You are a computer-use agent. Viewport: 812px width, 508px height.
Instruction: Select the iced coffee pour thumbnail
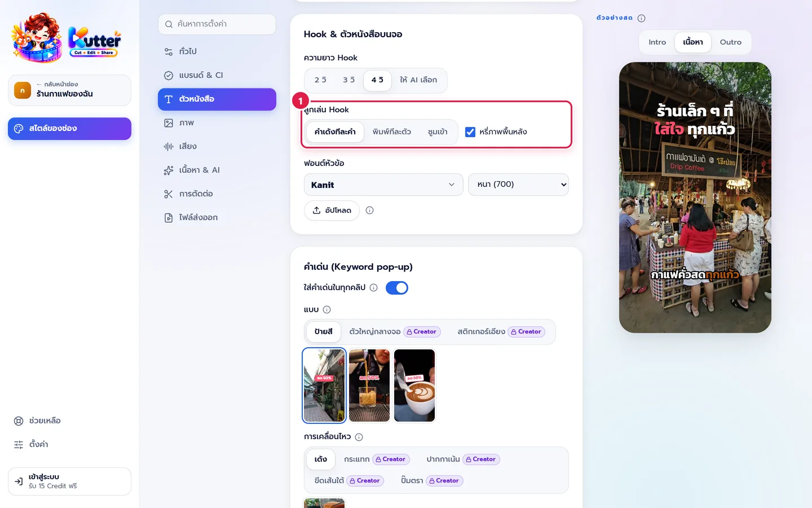[369, 386]
